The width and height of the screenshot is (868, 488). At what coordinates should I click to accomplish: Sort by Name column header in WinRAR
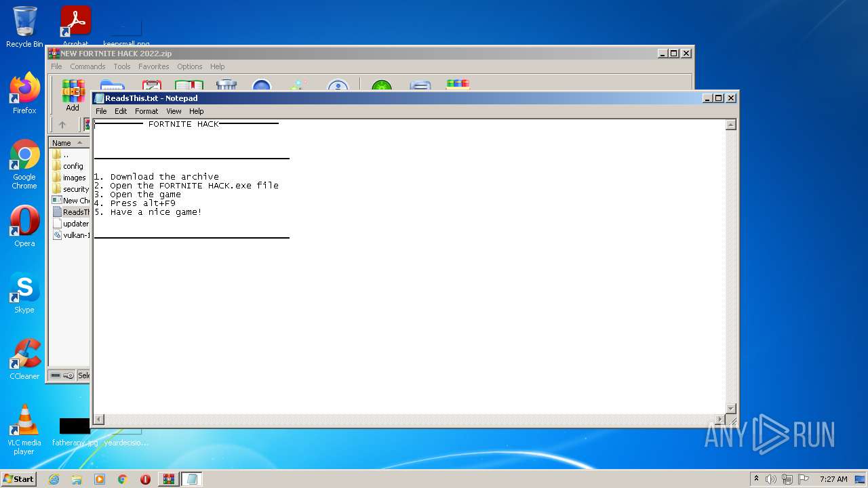pyautogui.click(x=69, y=143)
